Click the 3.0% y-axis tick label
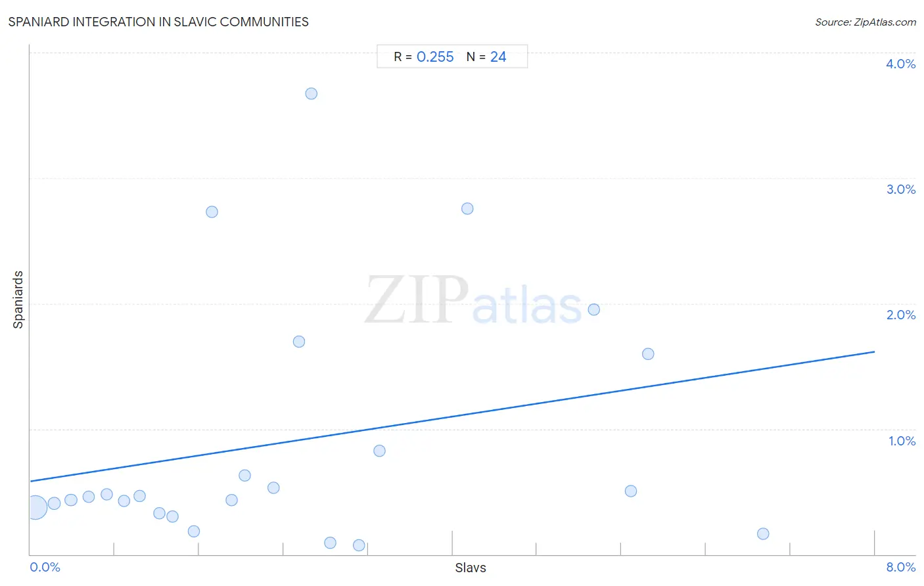The image size is (924, 586). pos(900,190)
